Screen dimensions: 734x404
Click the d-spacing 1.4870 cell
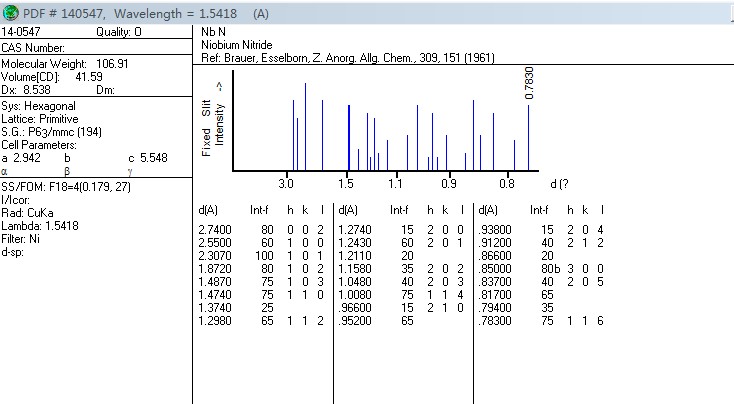(x=215, y=282)
